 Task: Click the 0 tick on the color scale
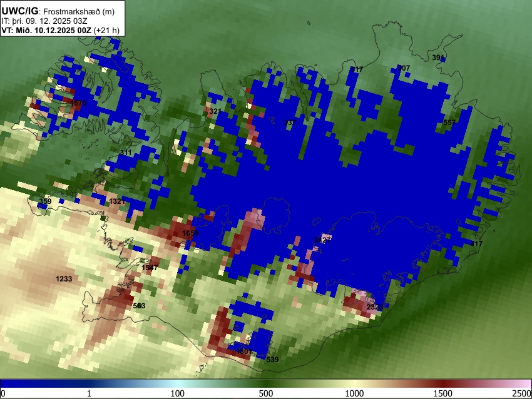coord(3,393)
